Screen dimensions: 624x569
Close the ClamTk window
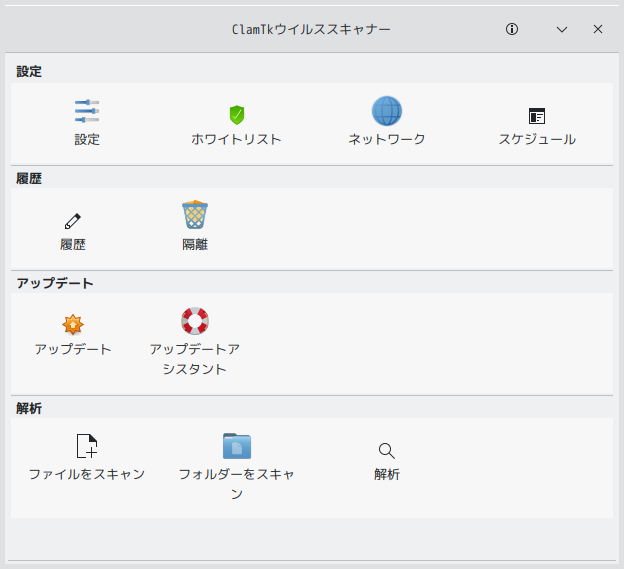[598, 29]
